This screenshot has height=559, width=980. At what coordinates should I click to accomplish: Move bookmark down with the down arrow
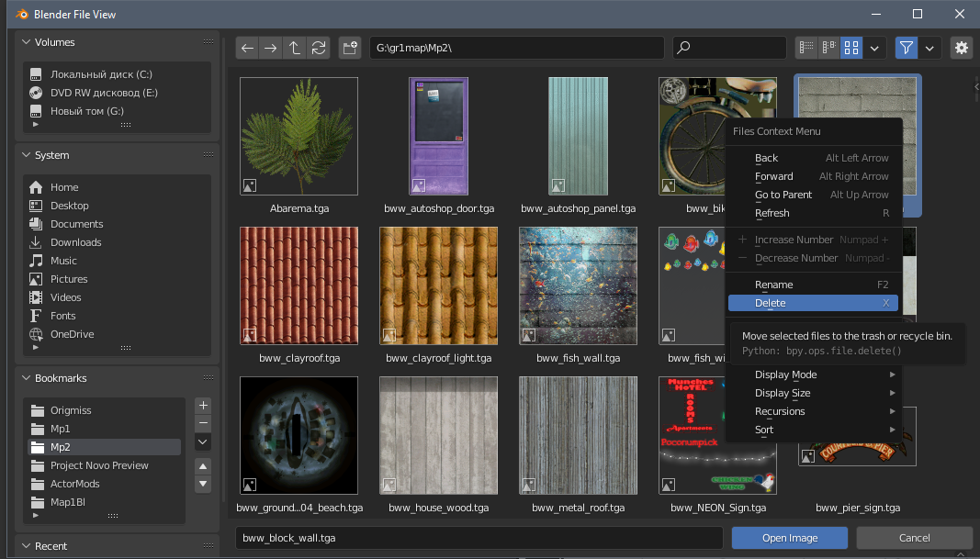[x=203, y=484]
